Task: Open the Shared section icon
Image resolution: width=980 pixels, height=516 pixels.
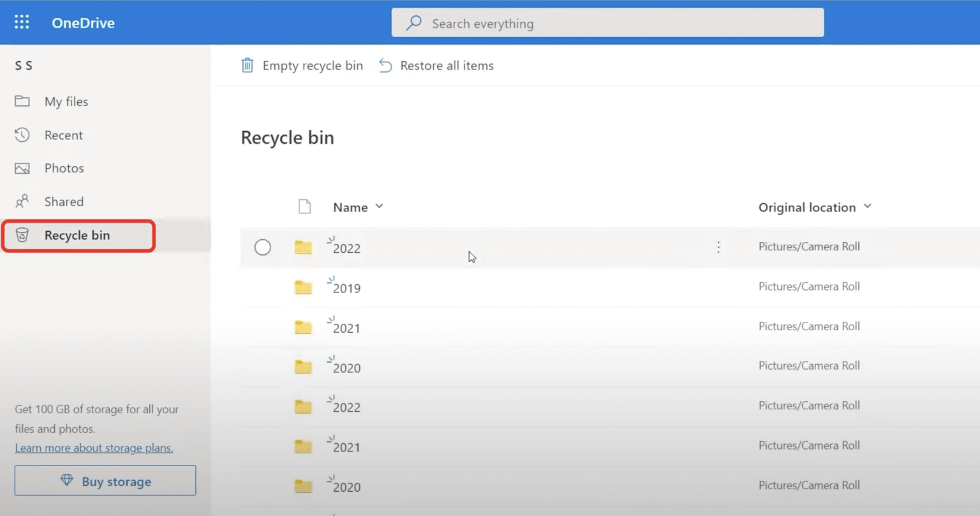Action: pyautogui.click(x=22, y=201)
